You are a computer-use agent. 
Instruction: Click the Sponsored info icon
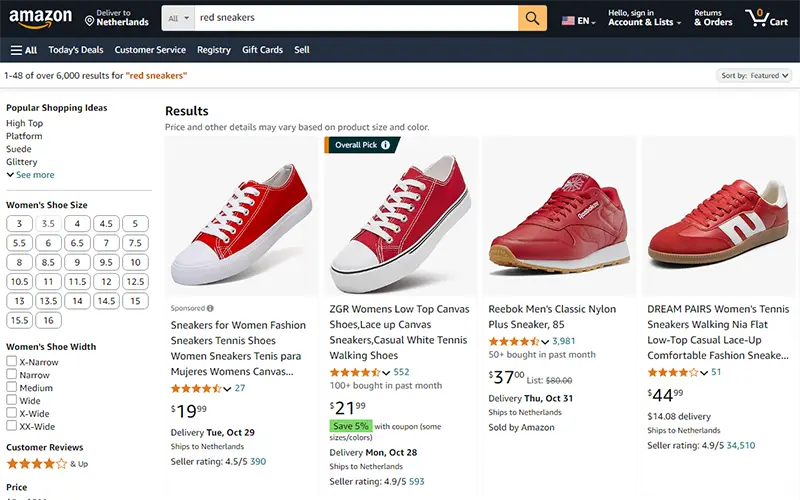210,308
